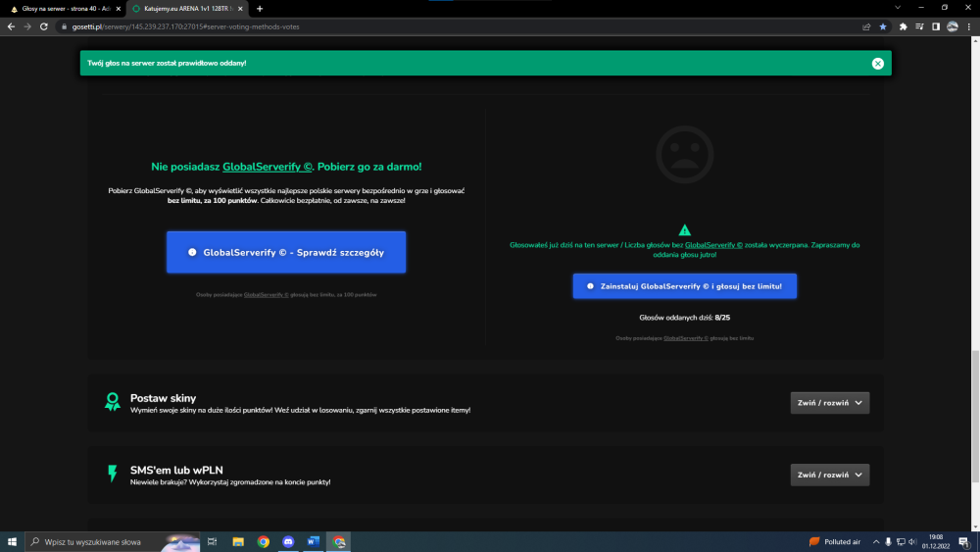Image resolution: width=980 pixels, height=552 pixels.
Task: Close the 'Głosy na serwer' tab
Action: (x=119, y=9)
